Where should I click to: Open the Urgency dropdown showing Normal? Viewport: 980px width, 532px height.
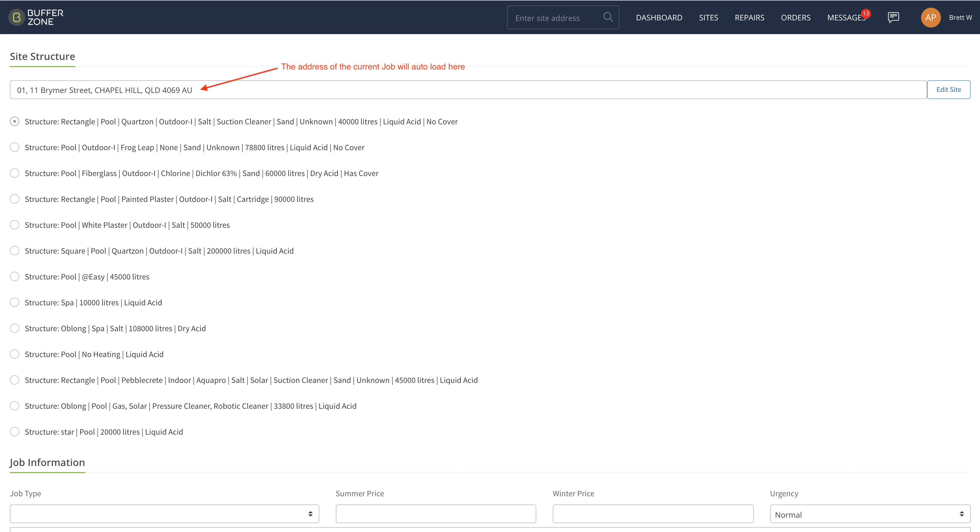tap(870, 514)
